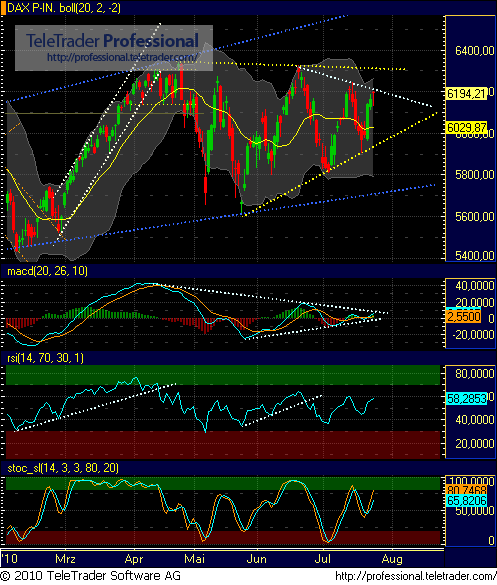Click the overbought green band in RSI panel
The height and width of the screenshot is (585, 497).
tap(223, 375)
